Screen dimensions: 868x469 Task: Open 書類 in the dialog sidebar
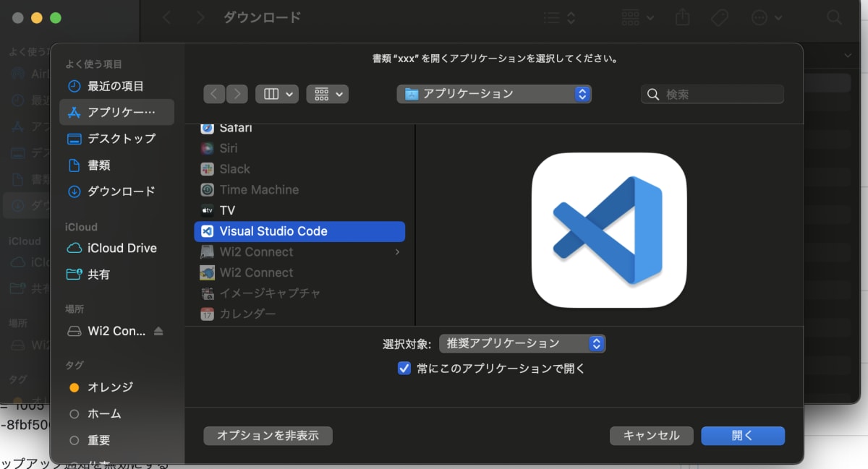(116, 165)
